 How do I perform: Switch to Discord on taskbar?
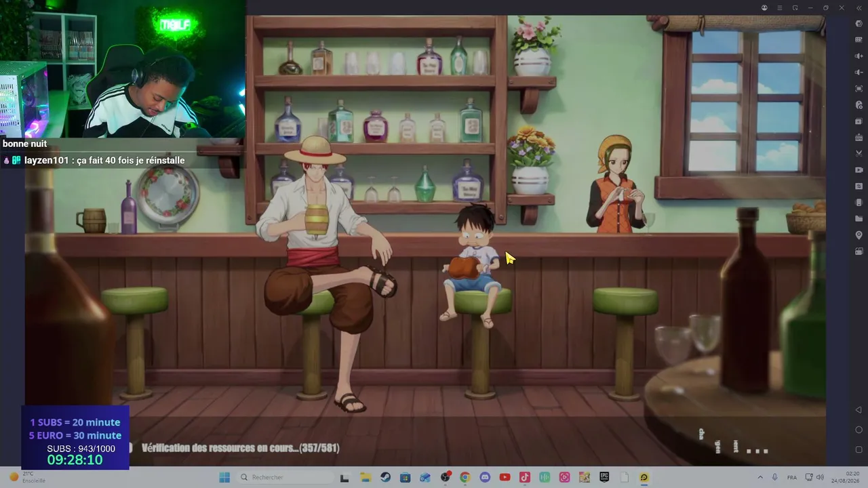(485, 477)
